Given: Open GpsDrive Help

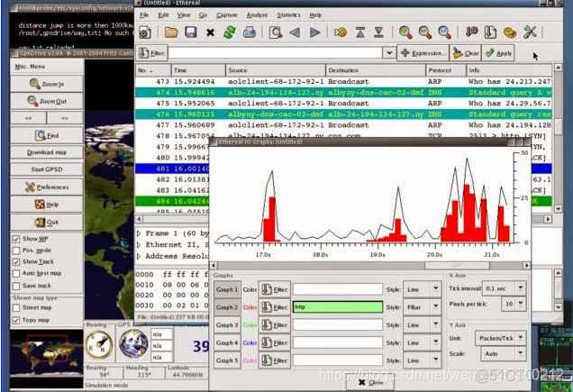Looking at the screenshot, I should (x=47, y=205).
